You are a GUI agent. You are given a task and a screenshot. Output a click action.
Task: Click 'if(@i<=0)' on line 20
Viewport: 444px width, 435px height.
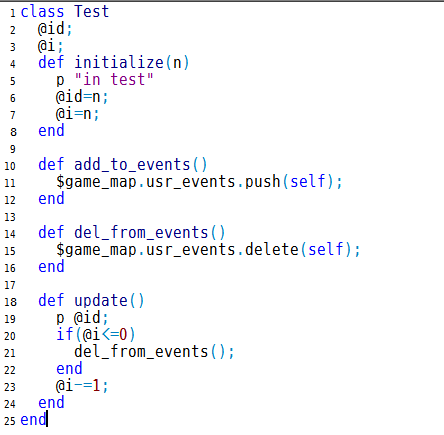[96, 334]
